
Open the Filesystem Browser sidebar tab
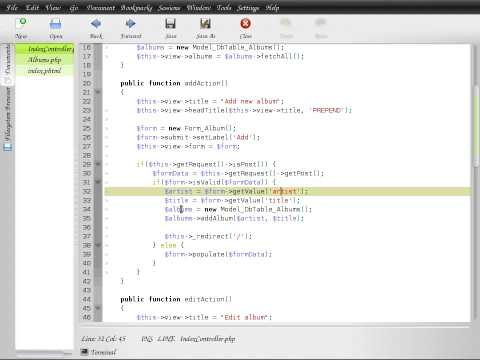[x=8, y=119]
